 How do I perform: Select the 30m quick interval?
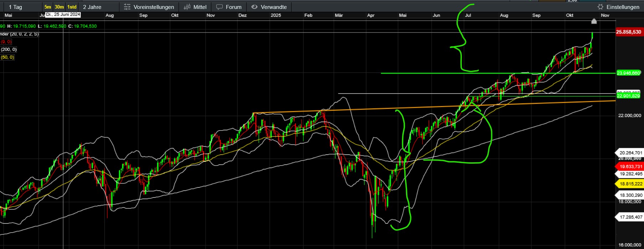tap(59, 7)
